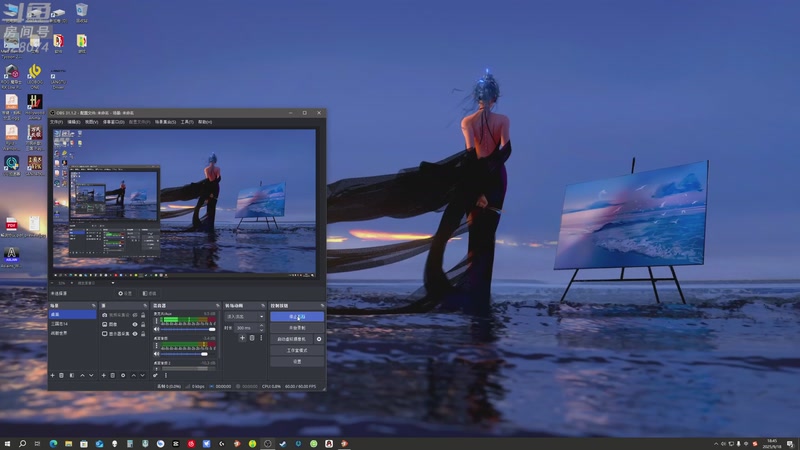Toggle the 工作室模式 studio mode button
The image size is (800, 450).
pyautogui.click(x=297, y=351)
